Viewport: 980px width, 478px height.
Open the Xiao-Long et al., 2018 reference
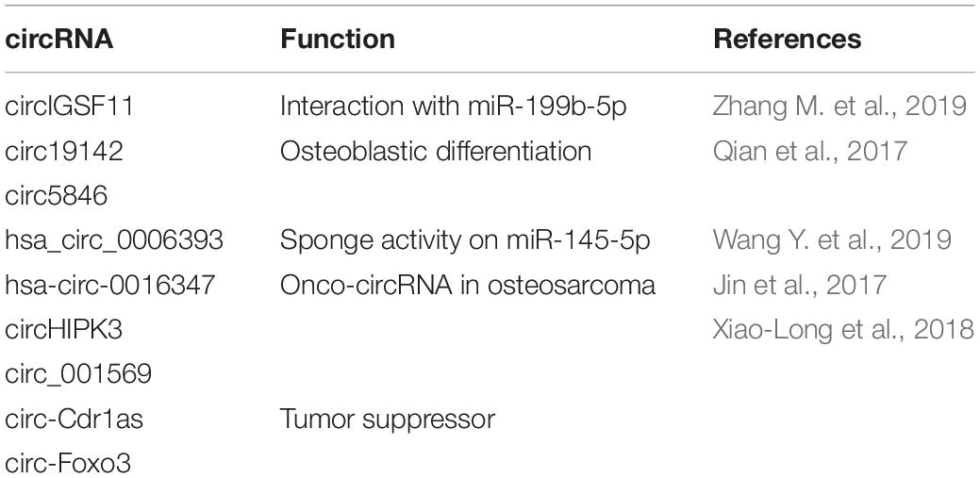(x=843, y=330)
